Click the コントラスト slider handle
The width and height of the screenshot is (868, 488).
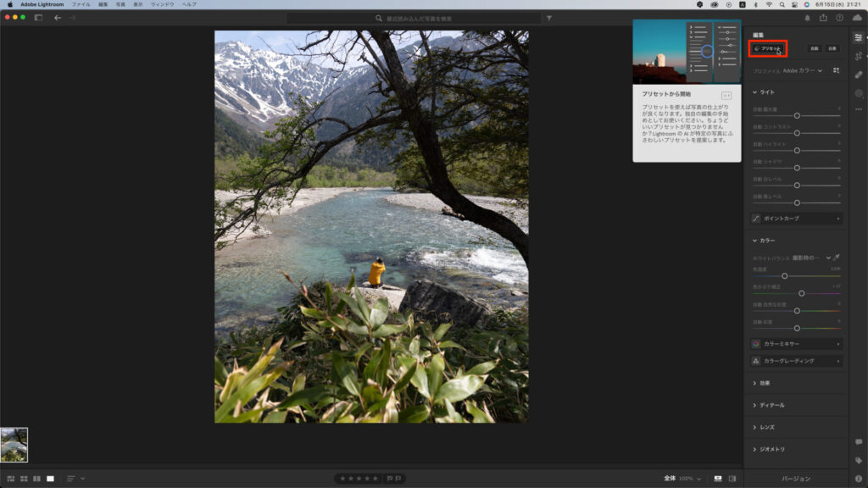pyautogui.click(x=797, y=133)
